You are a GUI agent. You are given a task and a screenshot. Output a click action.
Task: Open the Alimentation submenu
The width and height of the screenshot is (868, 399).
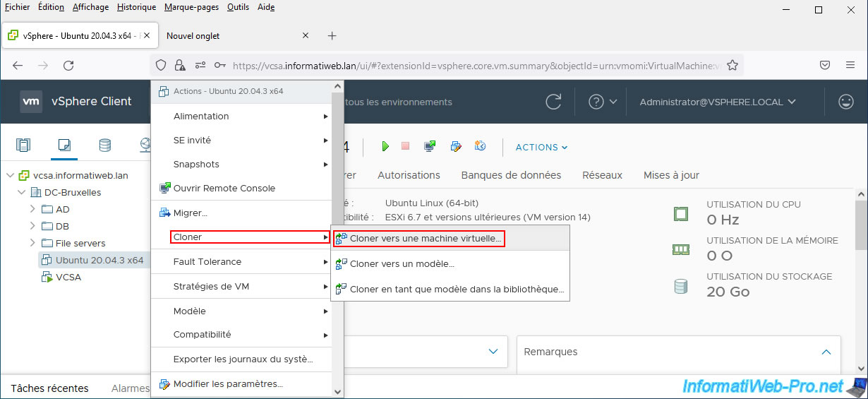tap(242, 116)
